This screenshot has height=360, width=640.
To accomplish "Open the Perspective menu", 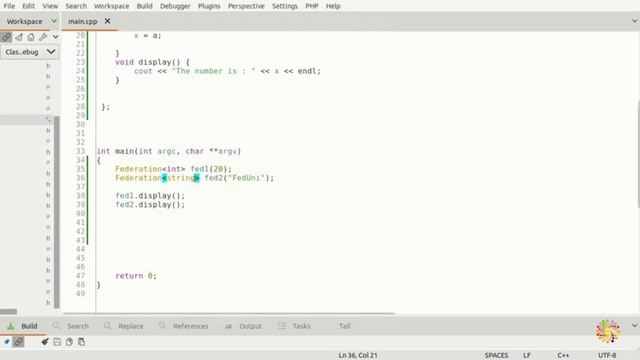I will click(x=246, y=6).
